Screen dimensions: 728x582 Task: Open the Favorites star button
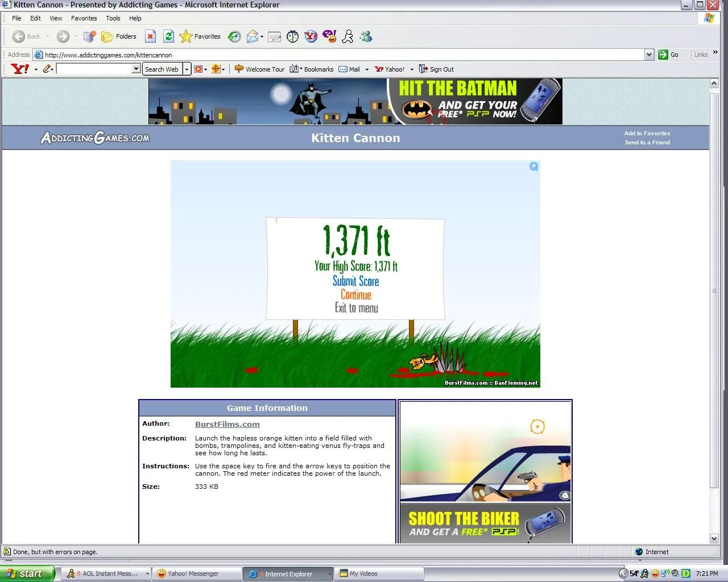coord(200,36)
